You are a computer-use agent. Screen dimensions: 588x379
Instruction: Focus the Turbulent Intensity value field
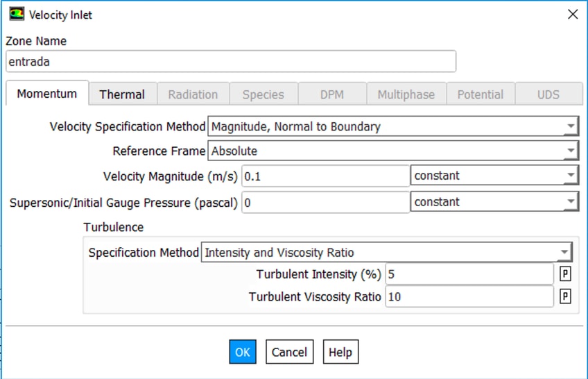point(469,274)
